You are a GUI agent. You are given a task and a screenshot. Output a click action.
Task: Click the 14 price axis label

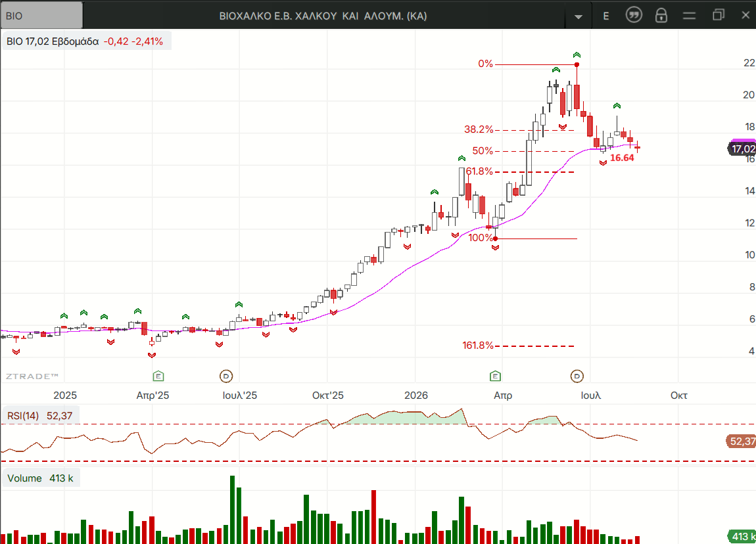pyautogui.click(x=749, y=191)
